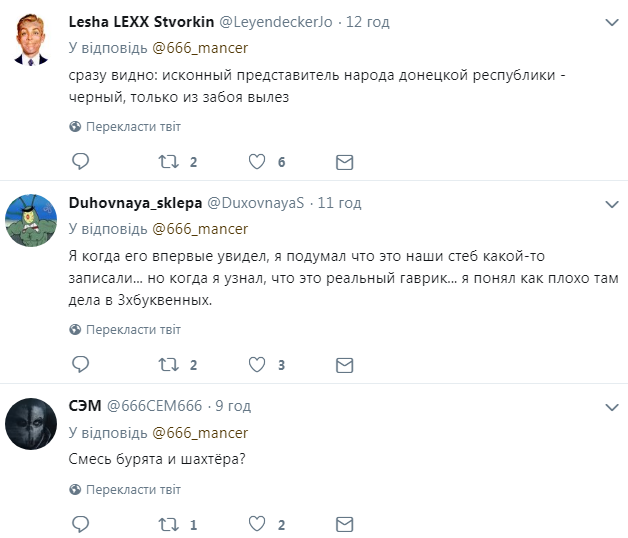Image resolution: width=628 pixels, height=538 pixels.
Task: Reply to СЭМ's tweet
Action: (x=82, y=524)
